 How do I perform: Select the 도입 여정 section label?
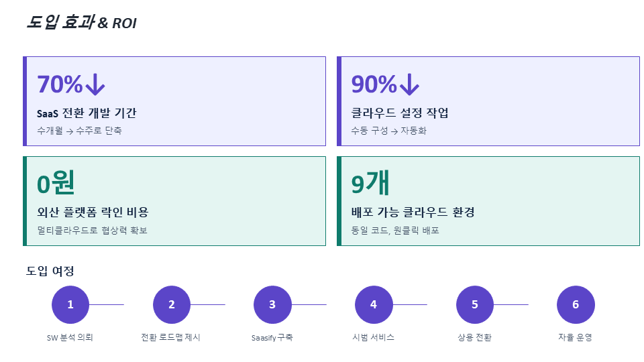coord(50,271)
